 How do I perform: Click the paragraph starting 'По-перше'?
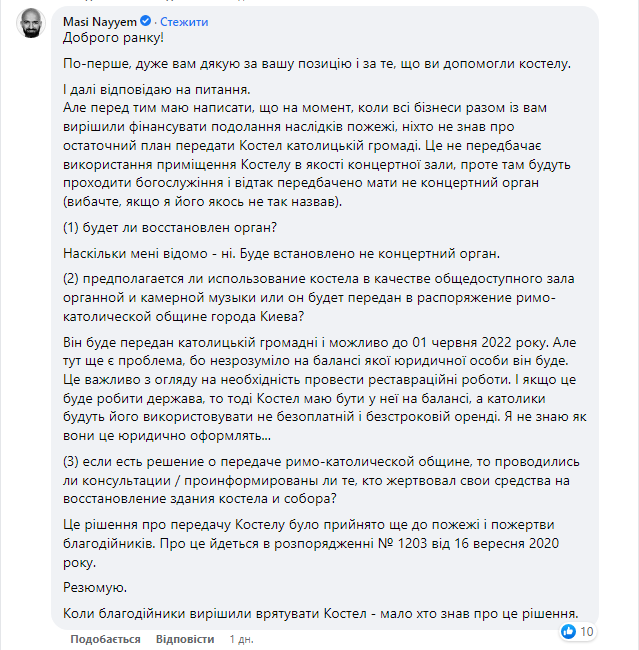(316, 64)
